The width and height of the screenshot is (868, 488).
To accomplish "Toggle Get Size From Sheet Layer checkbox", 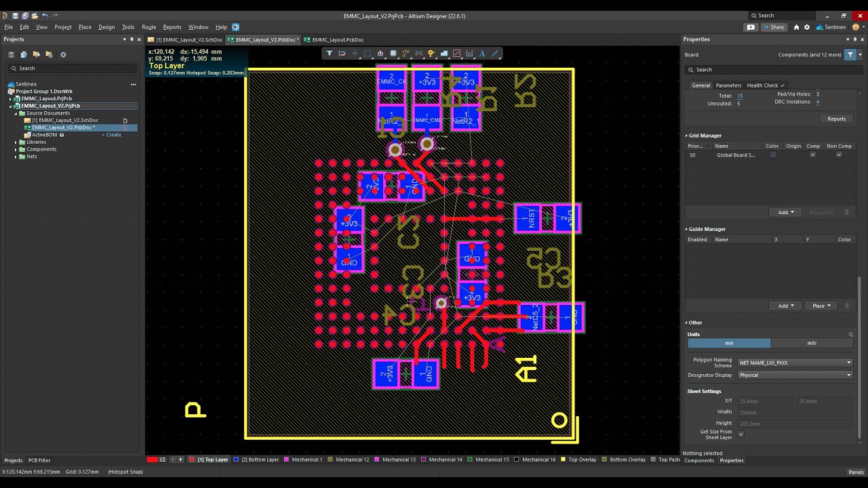I will point(741,434).
